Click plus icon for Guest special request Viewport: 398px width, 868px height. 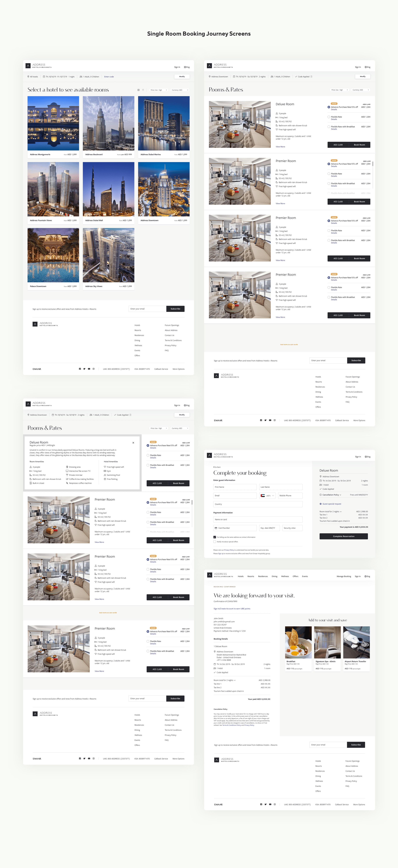tap(321, 504)
